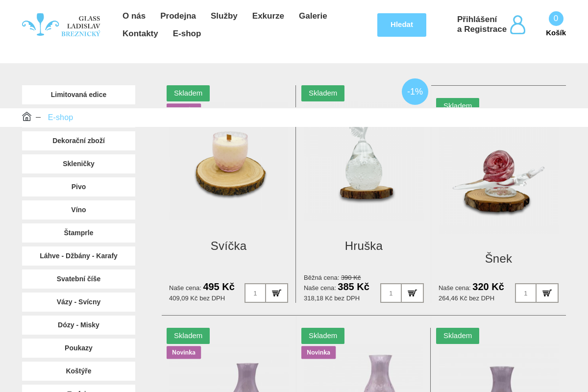This screenshot has width=588, height=392.
Task: Click the quantity field for Šnek
Action: click(526, 293)
